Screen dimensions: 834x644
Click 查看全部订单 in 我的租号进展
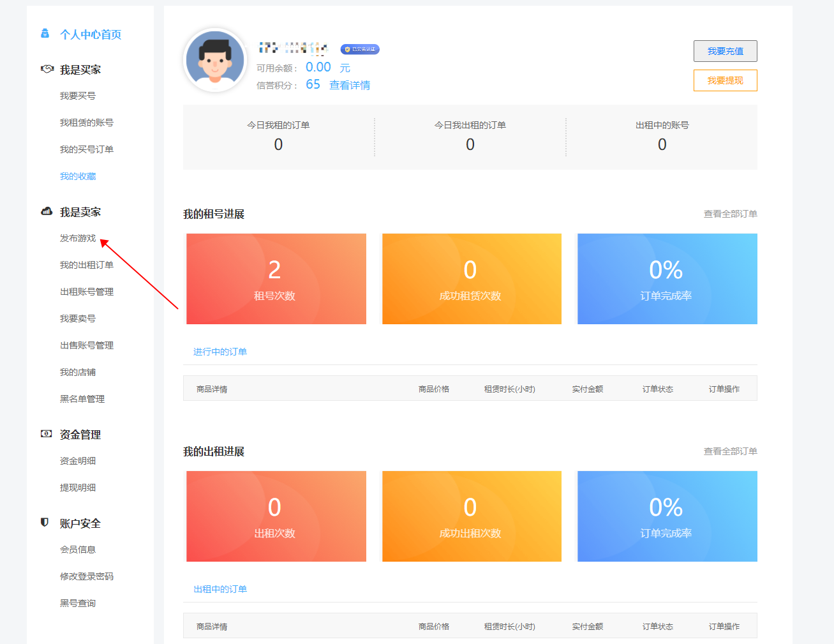click(731, 214)
